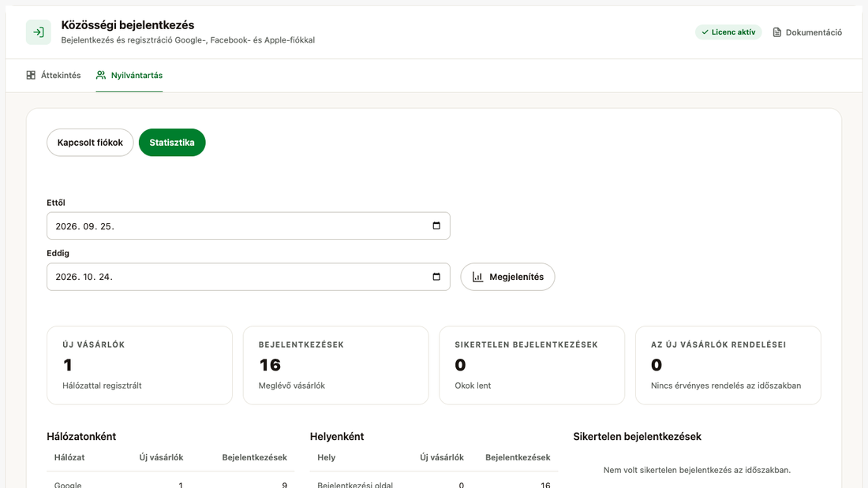The image size is (868, 488).
Task: Focus the Ettől date field
Action: [x=249, y=225]
